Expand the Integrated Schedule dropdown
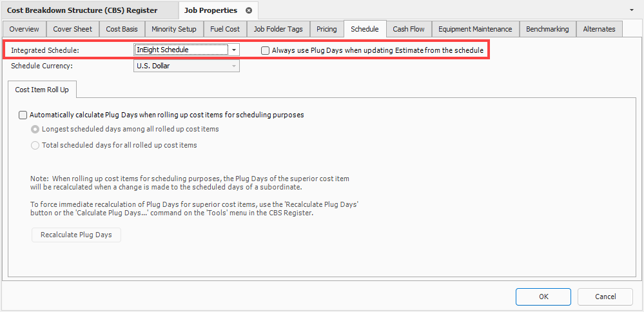 pyautogui.click(x=234, y=50)
